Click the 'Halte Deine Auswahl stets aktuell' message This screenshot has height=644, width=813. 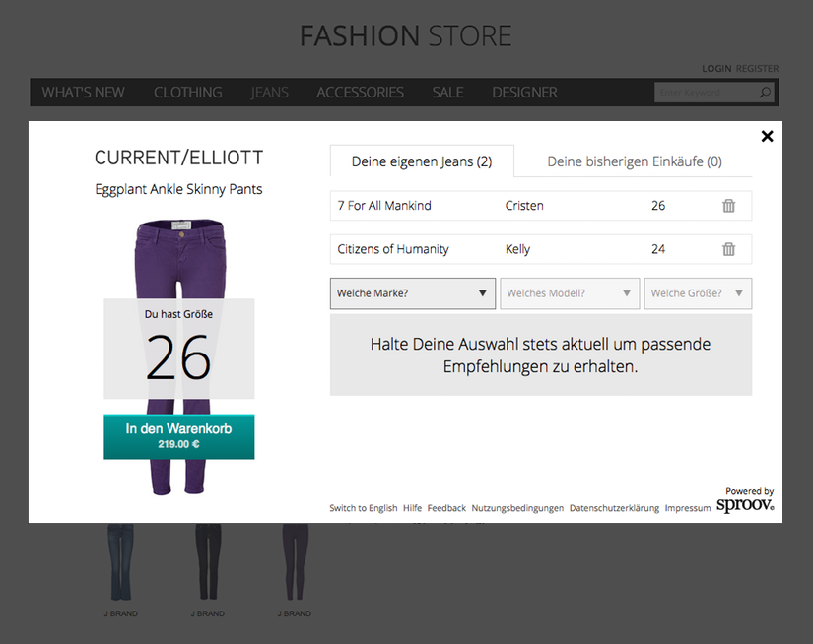tap(541, 354)
